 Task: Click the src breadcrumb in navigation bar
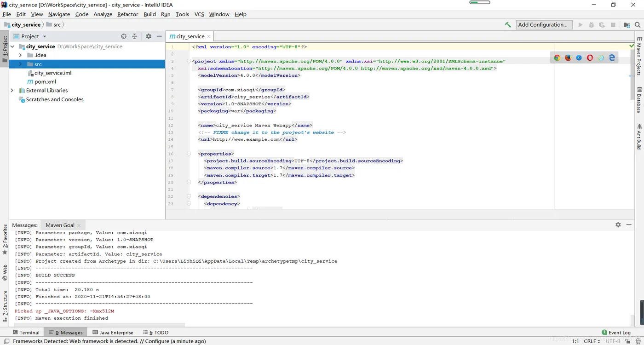click(x=53, y=25)
